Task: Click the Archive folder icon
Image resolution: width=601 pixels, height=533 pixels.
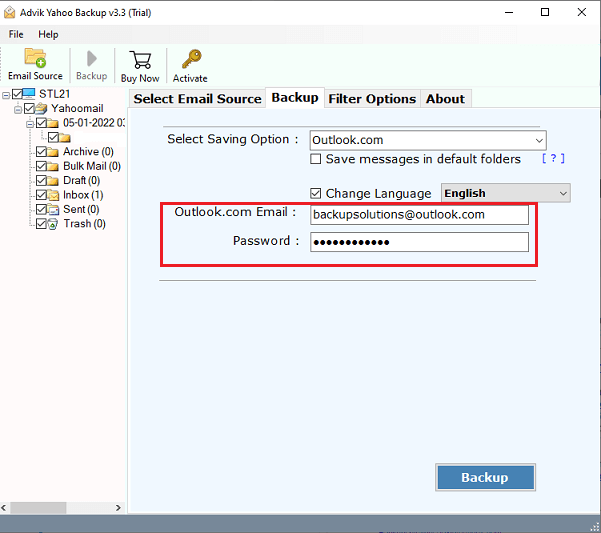Action: pos(53,152)
